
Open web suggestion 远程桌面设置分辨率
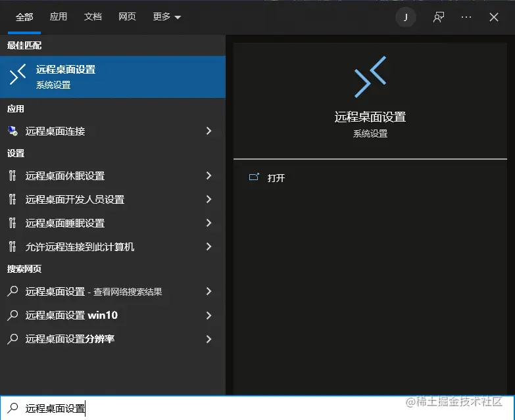click(x=112, y=339)
